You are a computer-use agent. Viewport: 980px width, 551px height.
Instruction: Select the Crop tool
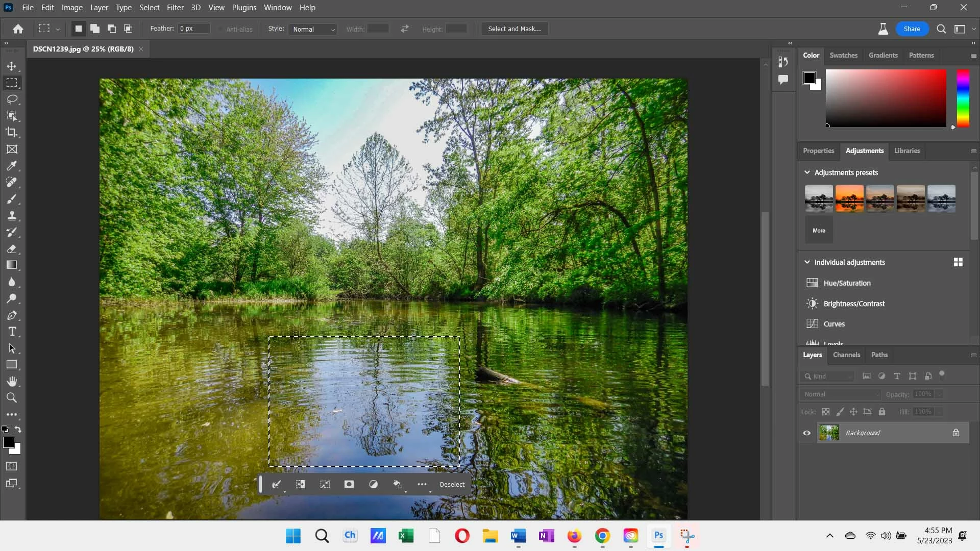tap(12, 132)
